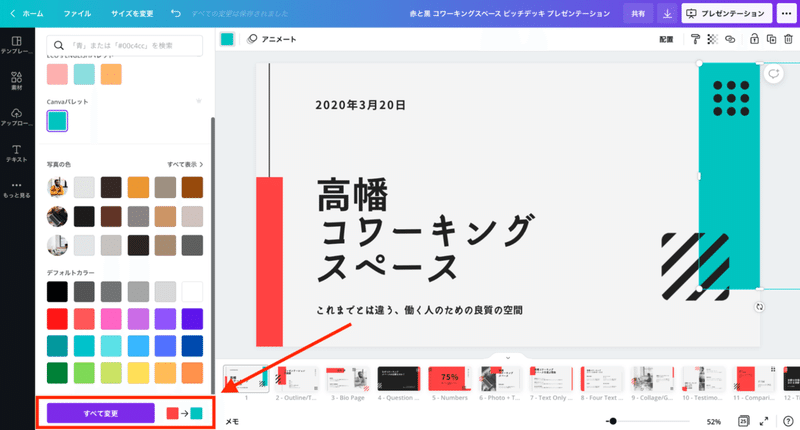
Task: Click the link chain icon
Action: 730,39
